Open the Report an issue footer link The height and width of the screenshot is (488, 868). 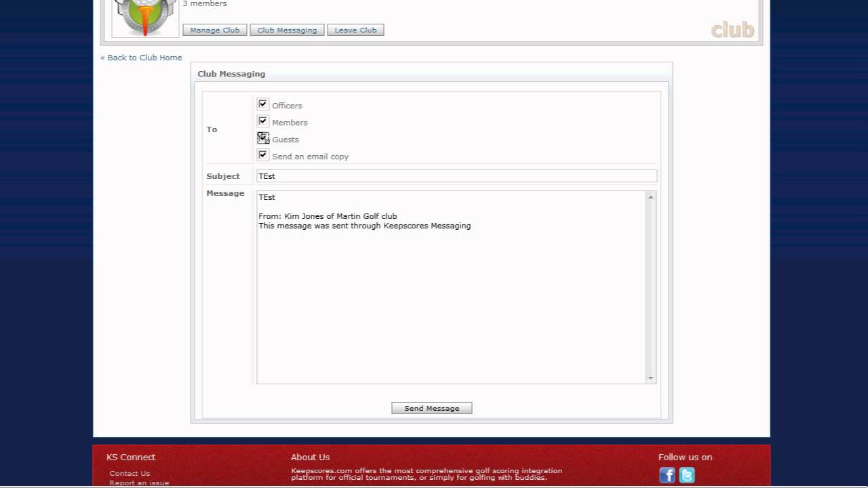coord(139,483)
